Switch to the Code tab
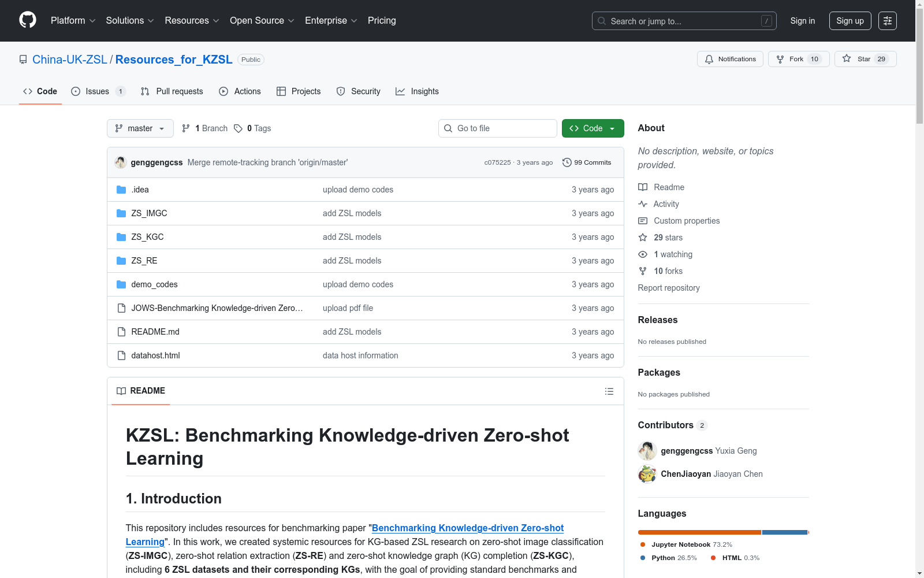 coord(40,91)
